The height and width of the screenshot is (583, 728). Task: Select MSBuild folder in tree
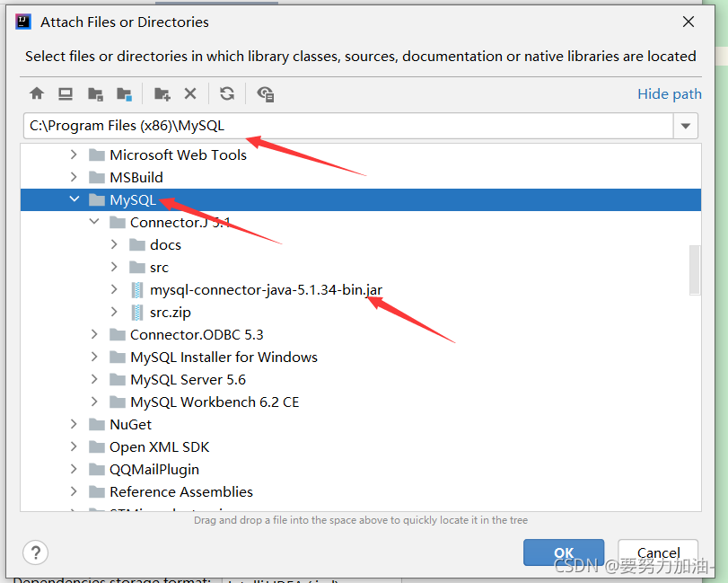[136, 178]
